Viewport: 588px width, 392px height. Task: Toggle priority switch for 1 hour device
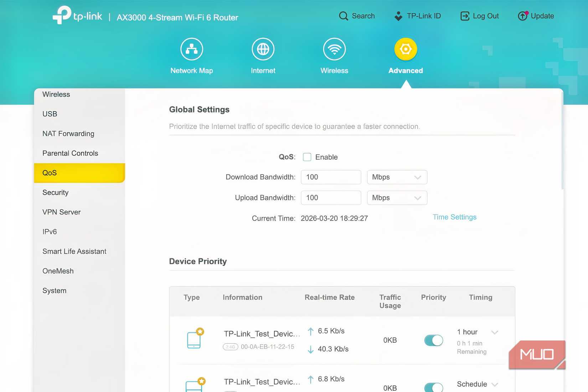click(x=434, y=340)
